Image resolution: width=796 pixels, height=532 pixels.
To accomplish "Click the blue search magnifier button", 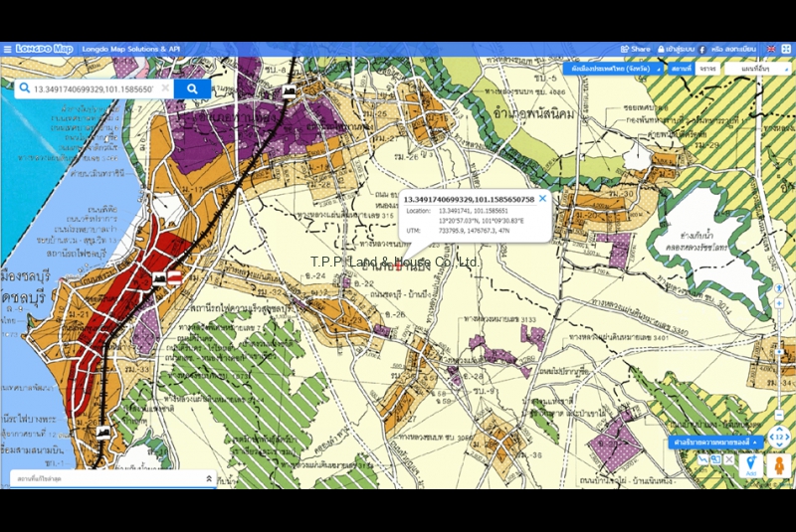I will [192, 89].
